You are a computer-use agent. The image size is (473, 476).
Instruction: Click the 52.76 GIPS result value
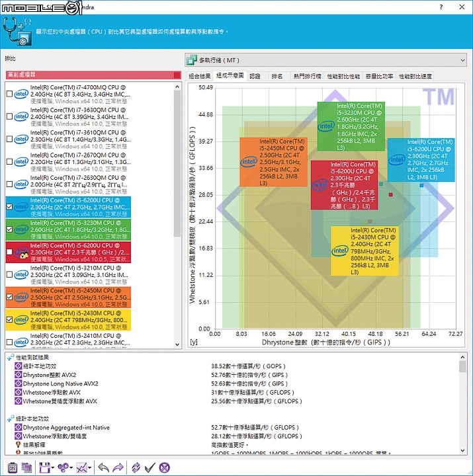[x=249, y=375]
